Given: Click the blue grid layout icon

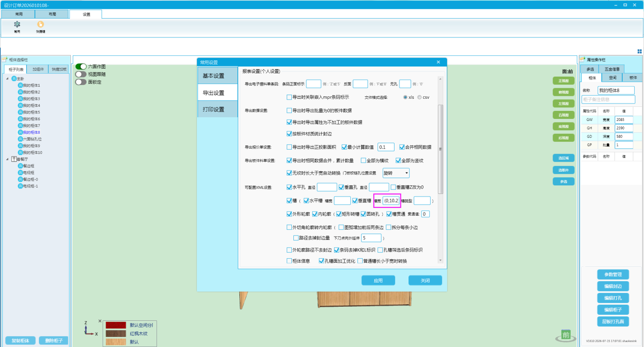Looking at the screenshot, I should (640, 51).
